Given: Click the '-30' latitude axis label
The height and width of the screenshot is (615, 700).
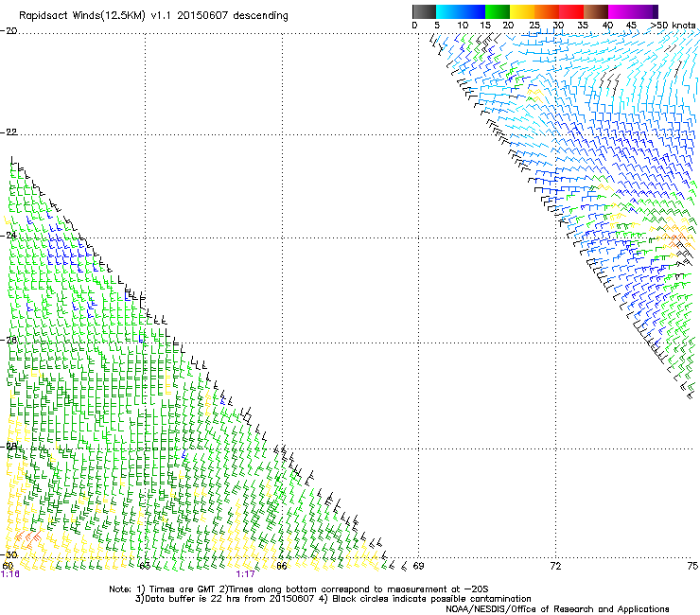Looking at the screenshot, I should (9, 554).
